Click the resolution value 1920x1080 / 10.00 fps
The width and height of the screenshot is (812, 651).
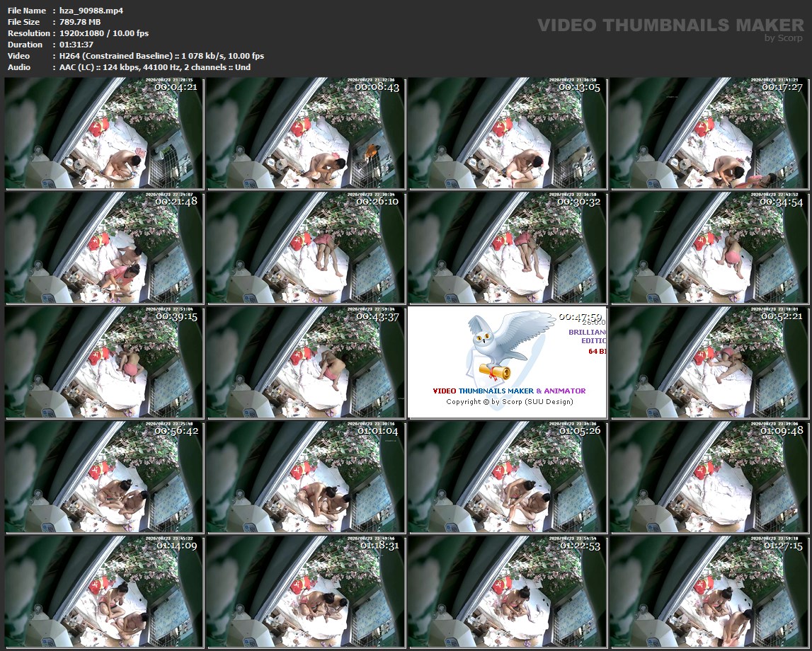click(x=104, y=33)
